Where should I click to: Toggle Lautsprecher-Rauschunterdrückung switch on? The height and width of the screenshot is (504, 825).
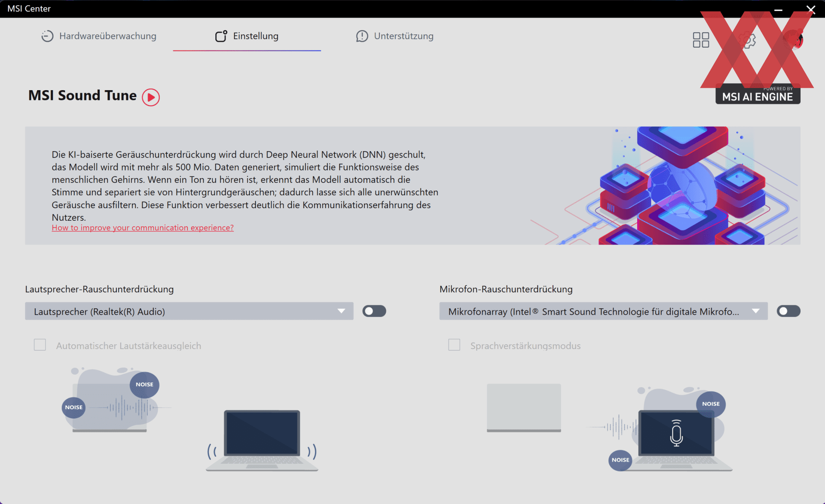click(374, 311)
